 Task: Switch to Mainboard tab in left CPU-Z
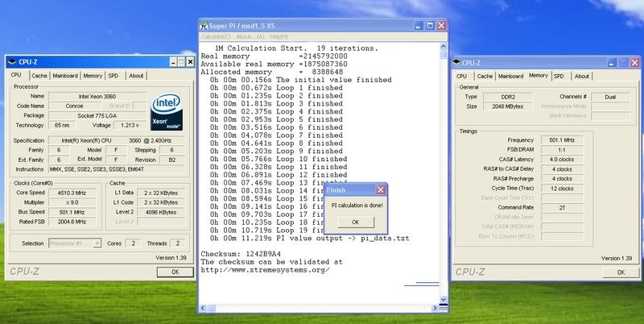tap(65, 76)
